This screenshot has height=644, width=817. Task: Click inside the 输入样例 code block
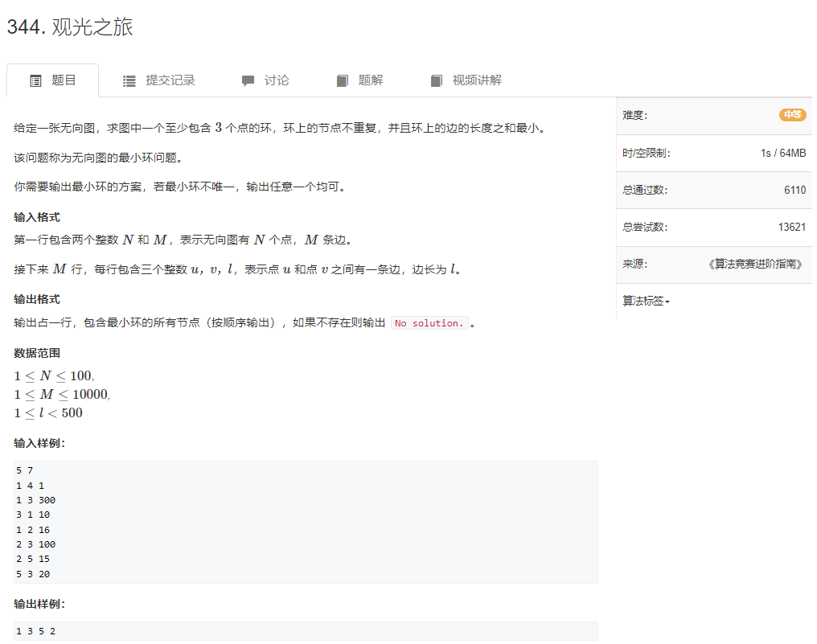point(306,522)
